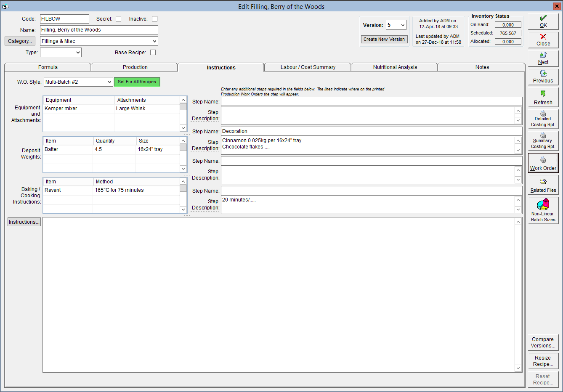Click Set For All Recipes
This screenshot has width=563, height=392.
(137, 82)
